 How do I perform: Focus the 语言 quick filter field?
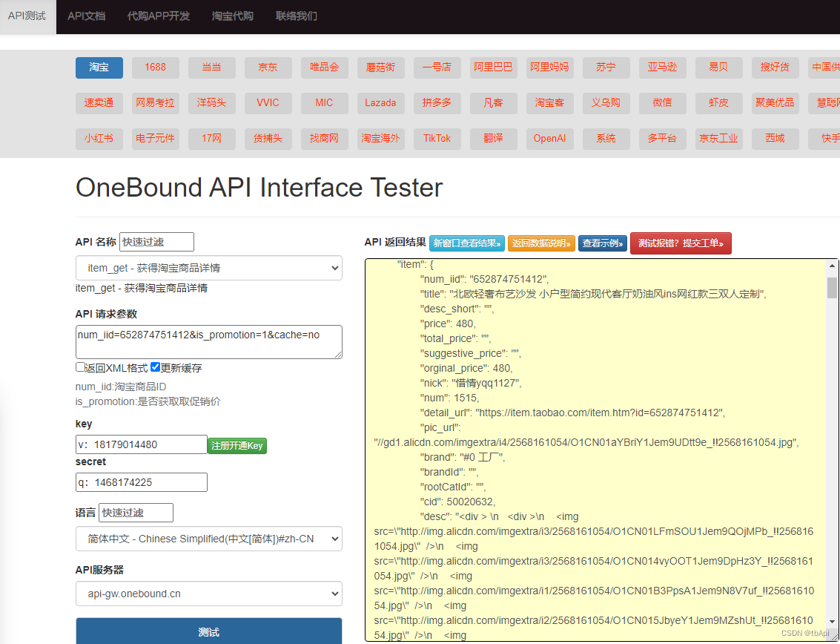click(136, 513)
